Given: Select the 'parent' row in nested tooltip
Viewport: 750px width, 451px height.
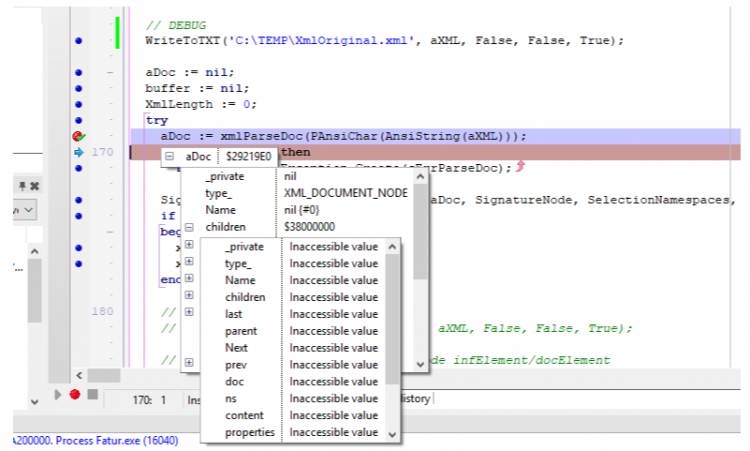Looking at the screenshot, I should point(294,331).
